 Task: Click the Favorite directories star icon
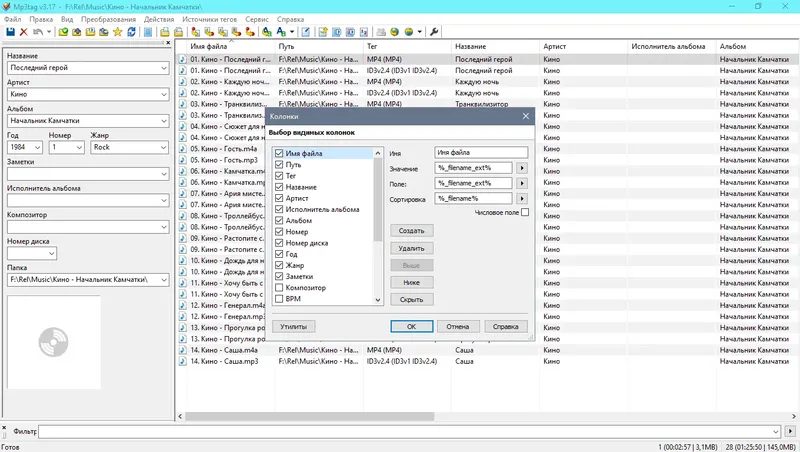click(x=117, y=32)
